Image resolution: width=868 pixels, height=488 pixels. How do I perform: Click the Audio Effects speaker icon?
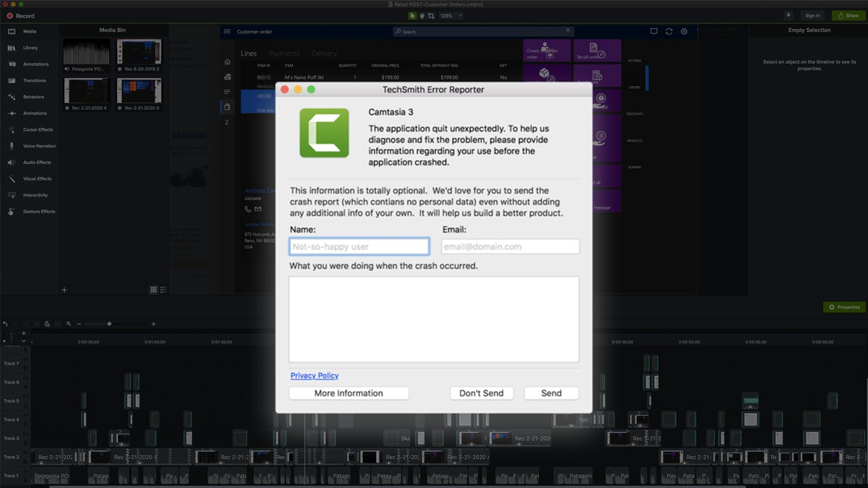tap(11, 163)
